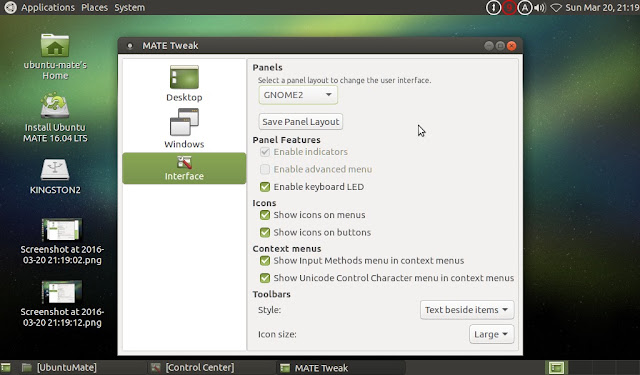Image resolution: width=640 pixels, height=375 pixels.
Task: Select Screenshot at 2016-03-20 21:19:12.png file
Action: [62, 304]
